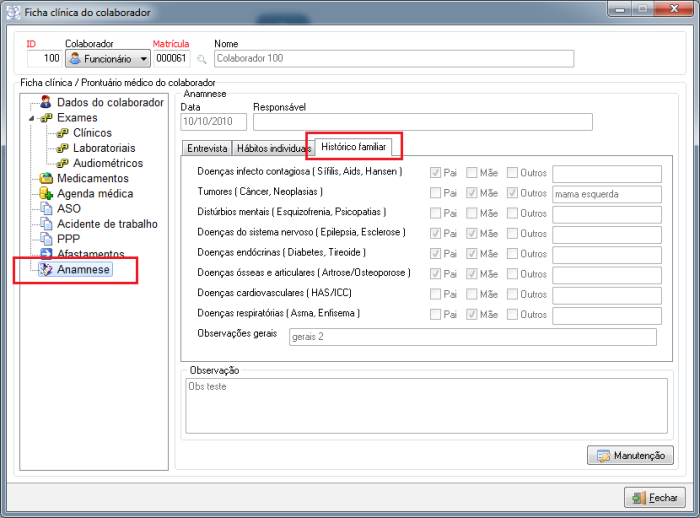Click the Observações gerais text field
The height and width of the screenshot is (518, 700).
471,337
